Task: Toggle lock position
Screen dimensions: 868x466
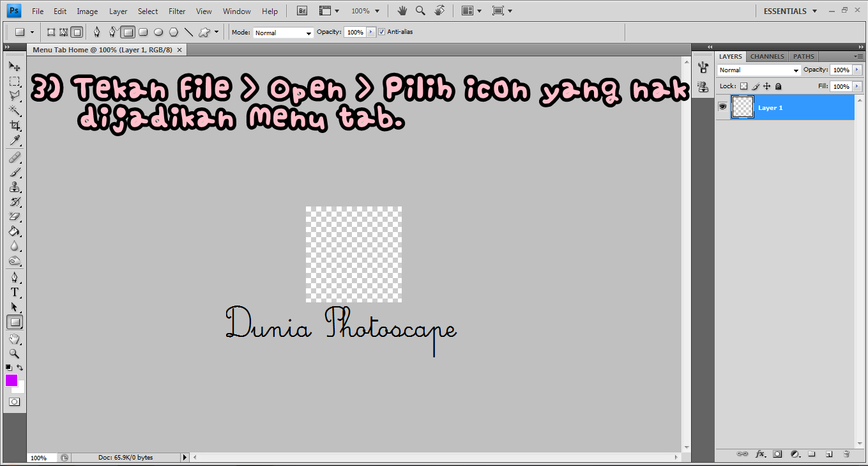Action: point(767,86)
